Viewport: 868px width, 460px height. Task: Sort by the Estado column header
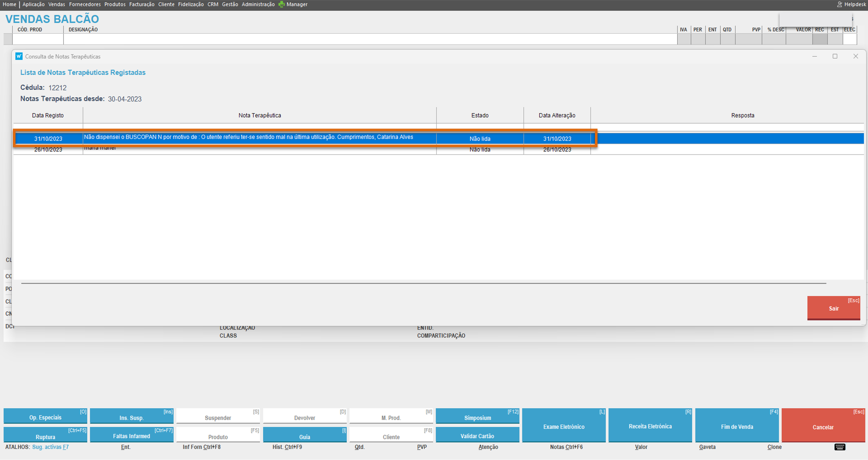coord(480,115)
